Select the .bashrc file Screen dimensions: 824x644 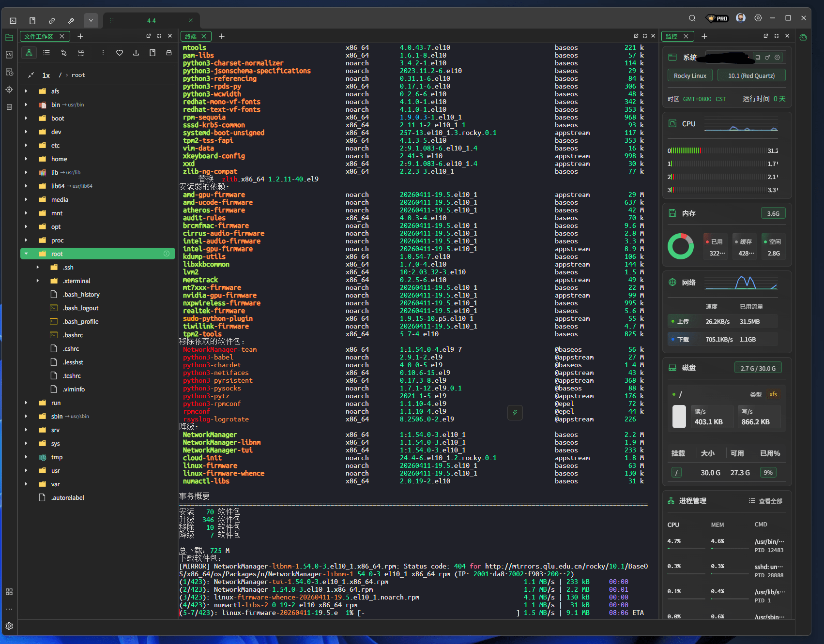(98, 335)
